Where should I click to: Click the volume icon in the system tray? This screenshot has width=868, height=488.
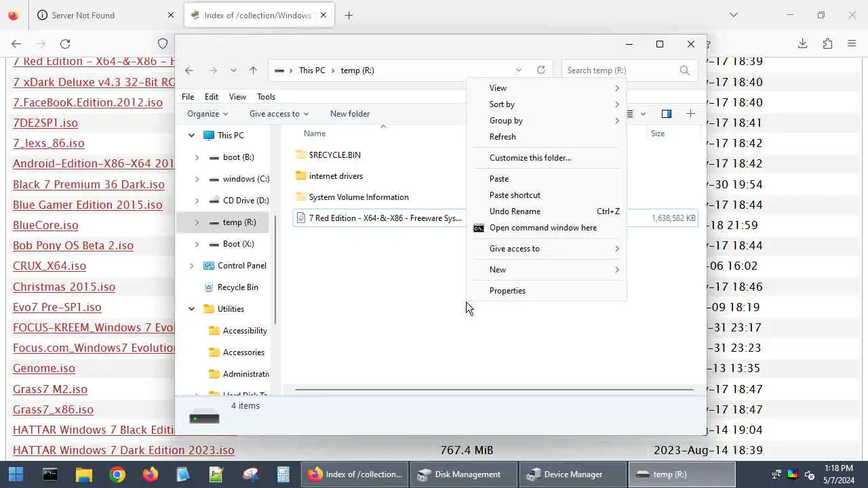810,474
